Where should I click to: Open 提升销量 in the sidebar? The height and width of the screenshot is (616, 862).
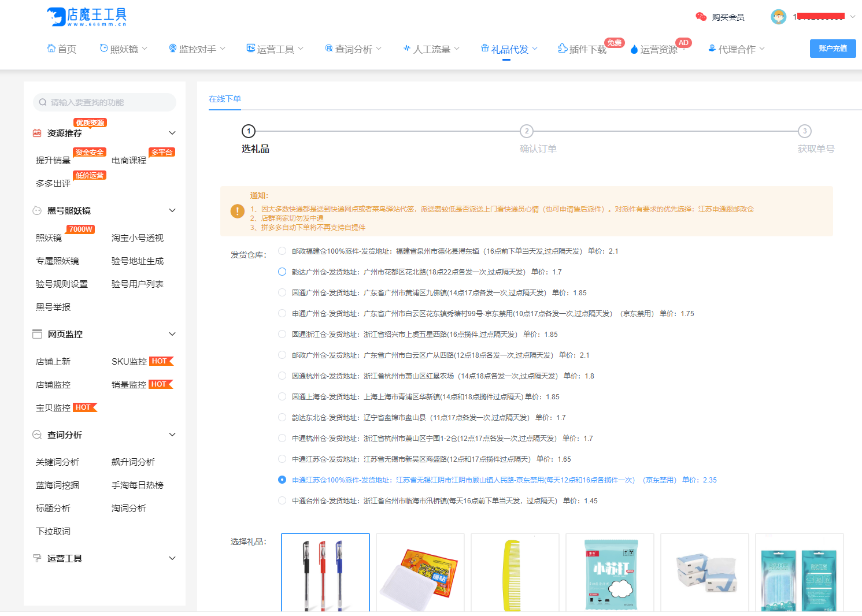(x=53, y=160)
